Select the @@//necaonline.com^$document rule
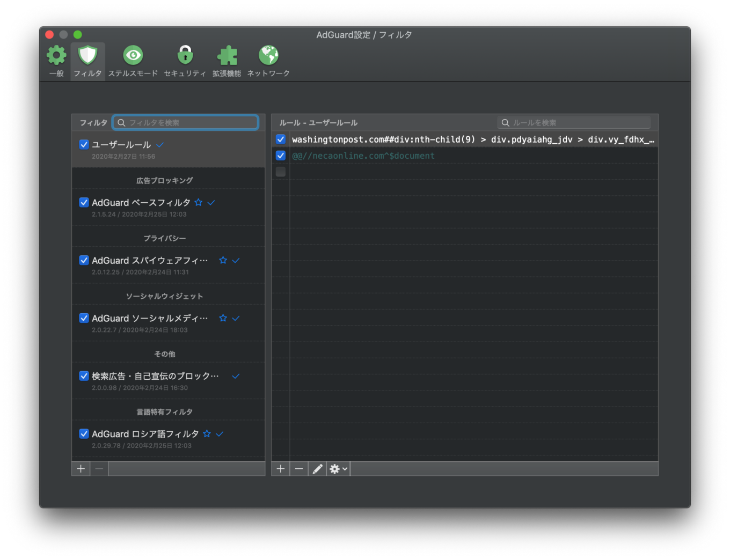730x560 pixels. tap(363, 156)
